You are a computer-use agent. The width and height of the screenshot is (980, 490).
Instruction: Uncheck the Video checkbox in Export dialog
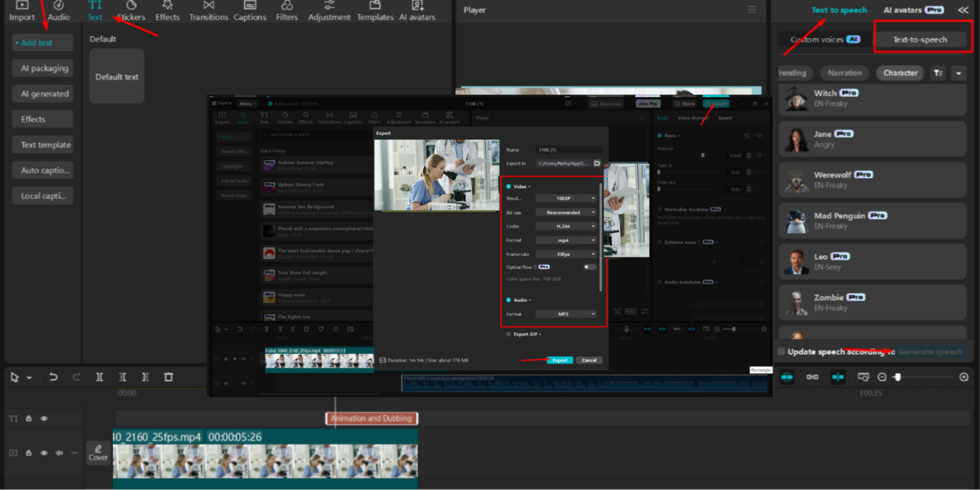coord(508,186)
